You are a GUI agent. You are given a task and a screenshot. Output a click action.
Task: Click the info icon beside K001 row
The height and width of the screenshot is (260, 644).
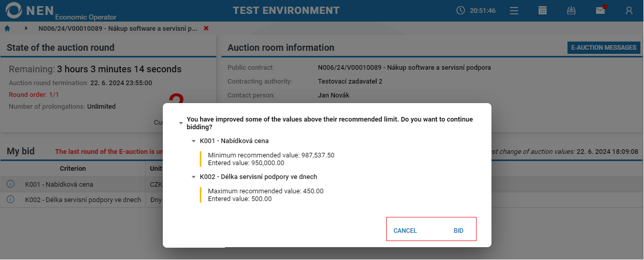pos(10,184)
